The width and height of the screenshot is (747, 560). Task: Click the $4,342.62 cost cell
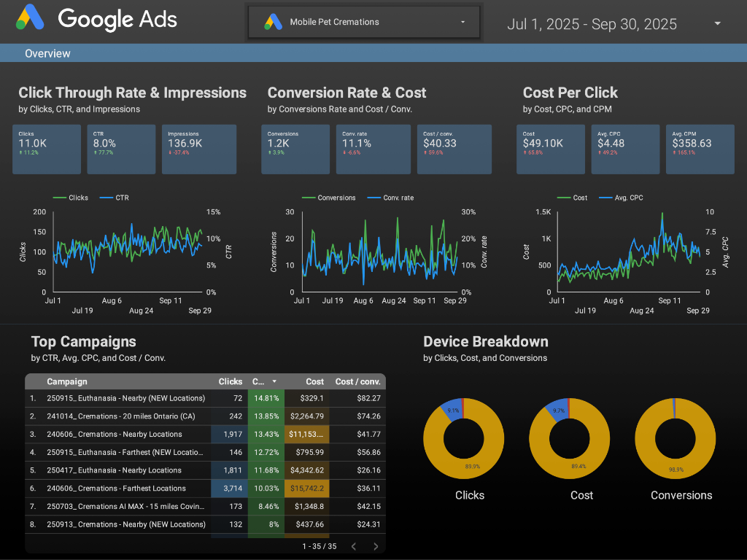coord(307,470)
